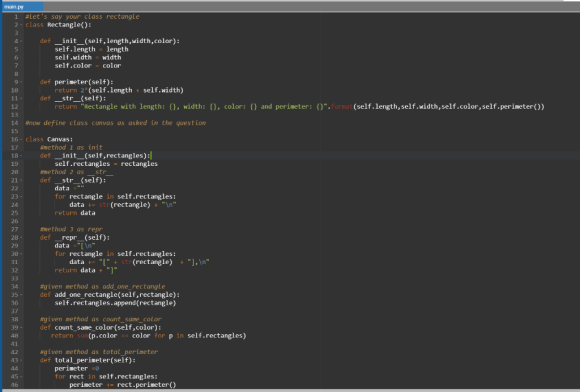The height and width of the screenshot is (392, 580).
Task: Click 'return data' on line 25
Action: 75,213
